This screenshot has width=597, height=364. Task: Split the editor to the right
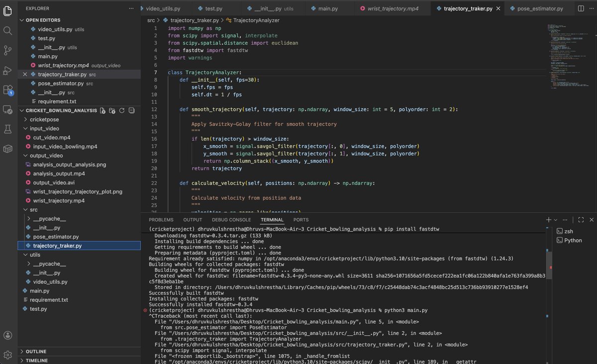(581, 8)
